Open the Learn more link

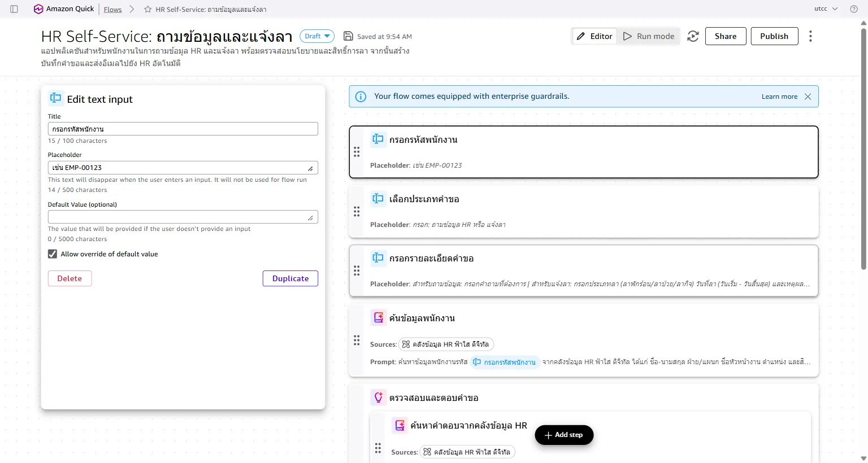(x=779, y=97)
